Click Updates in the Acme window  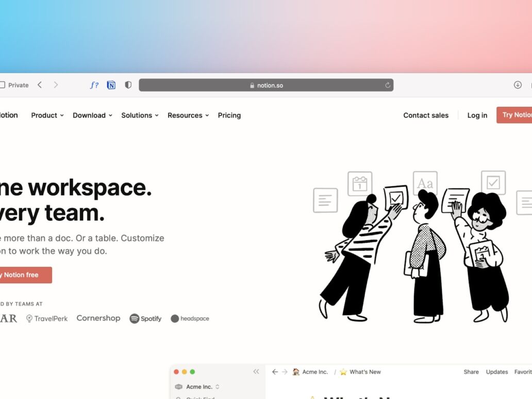pyautogui.click(x=497, y=372)
